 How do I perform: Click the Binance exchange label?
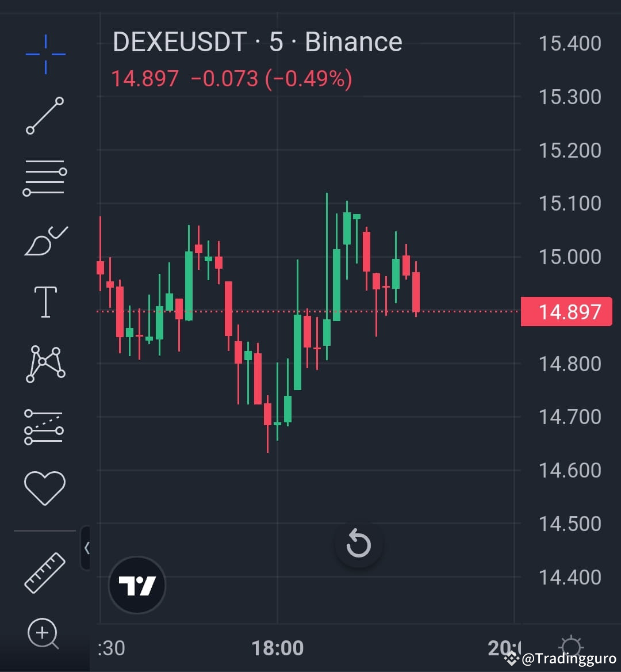[352, 41]
